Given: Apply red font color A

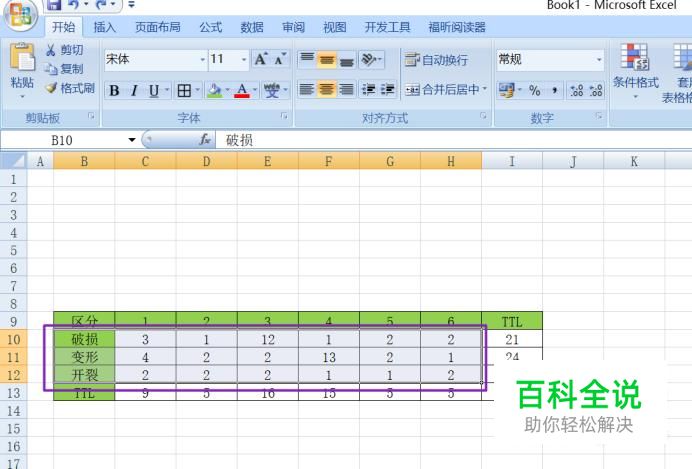Looking at the screenshot, I should point(242,91).
